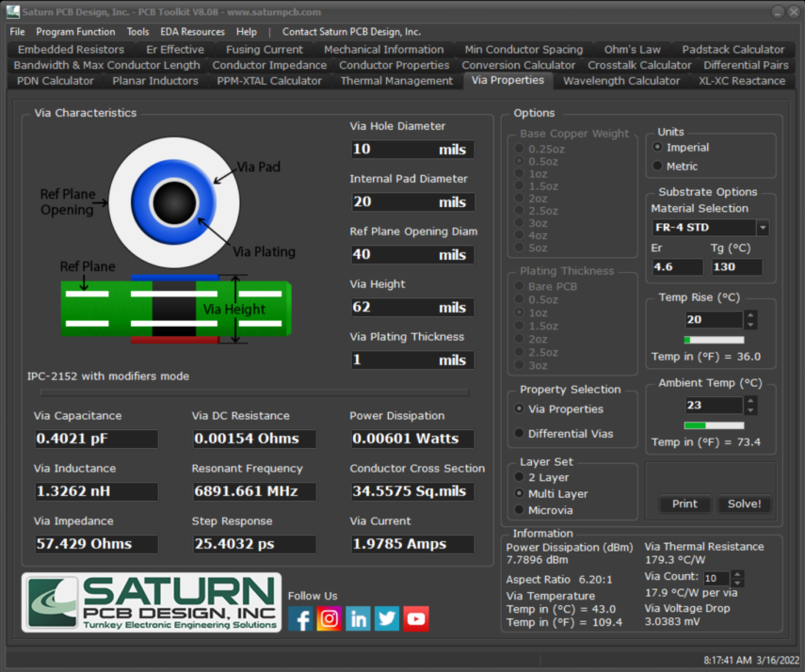Switch to the Crosstalk Calculator tab
This screenshot has width=805, height=672.
coord(639,65)
